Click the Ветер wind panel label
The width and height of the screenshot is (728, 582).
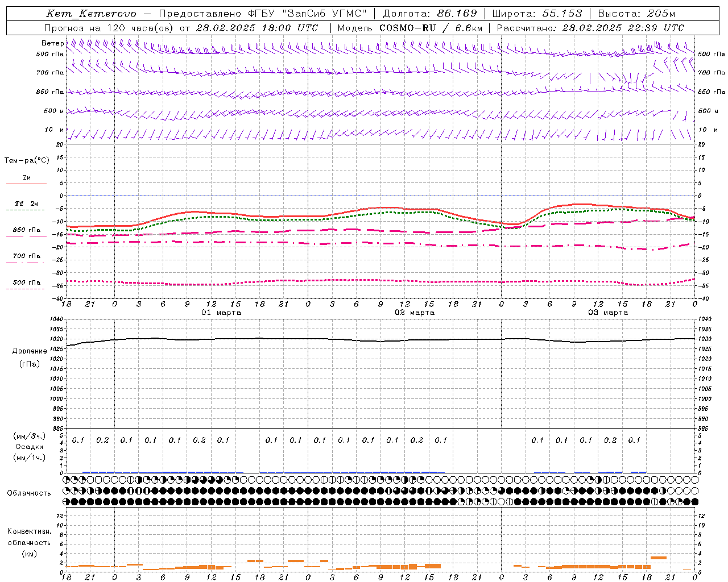tap(52, 43)
